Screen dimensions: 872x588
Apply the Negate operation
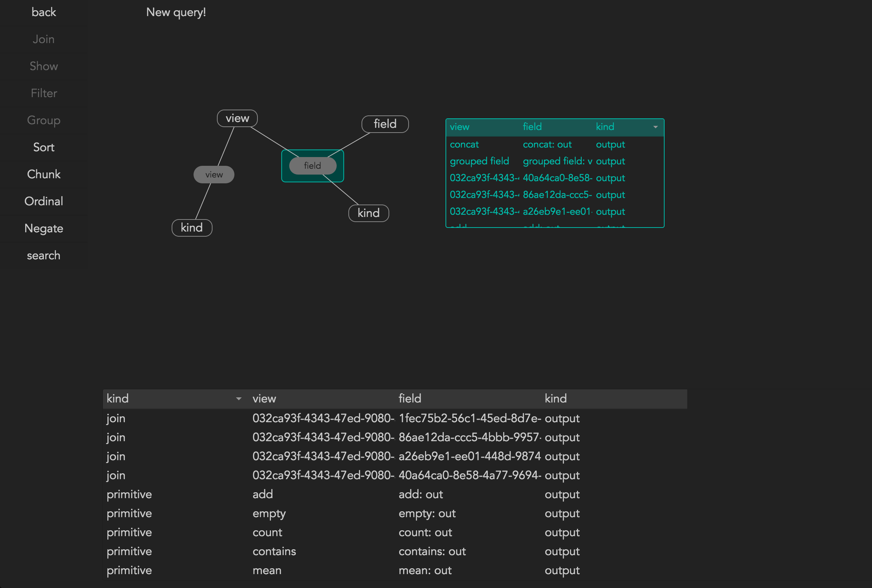(43, 228)
